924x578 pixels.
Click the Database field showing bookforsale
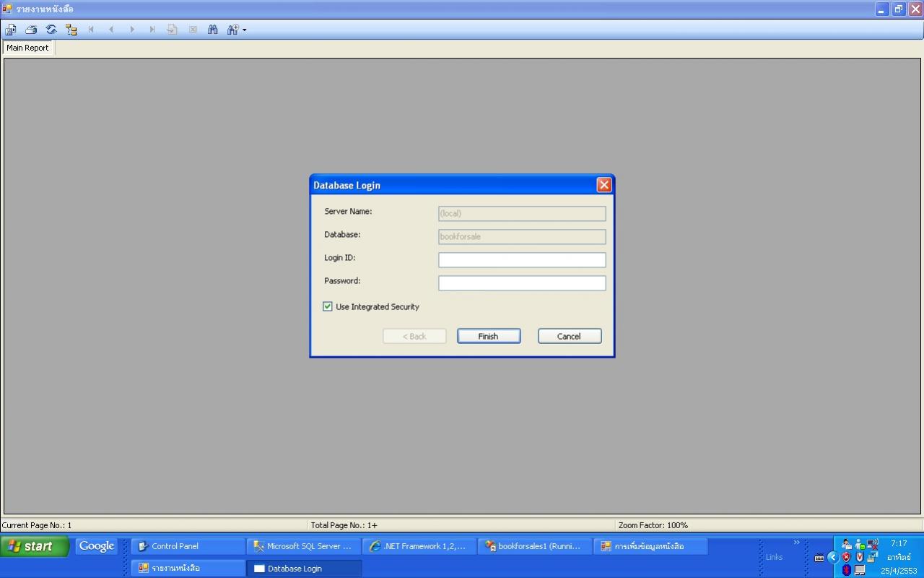[x=522, y=236]
